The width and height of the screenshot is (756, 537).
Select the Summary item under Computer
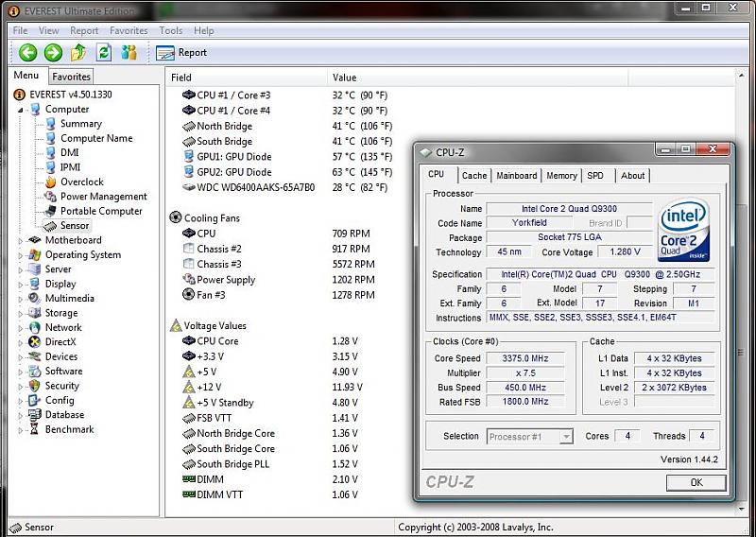(80, 124)
